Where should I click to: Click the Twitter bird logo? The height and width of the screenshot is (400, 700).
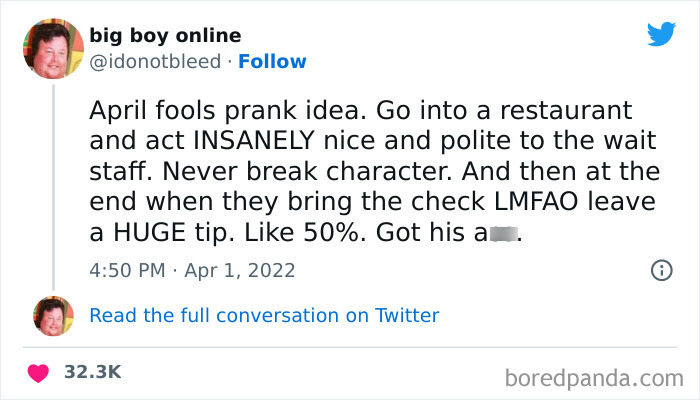[x=661, y=34]
